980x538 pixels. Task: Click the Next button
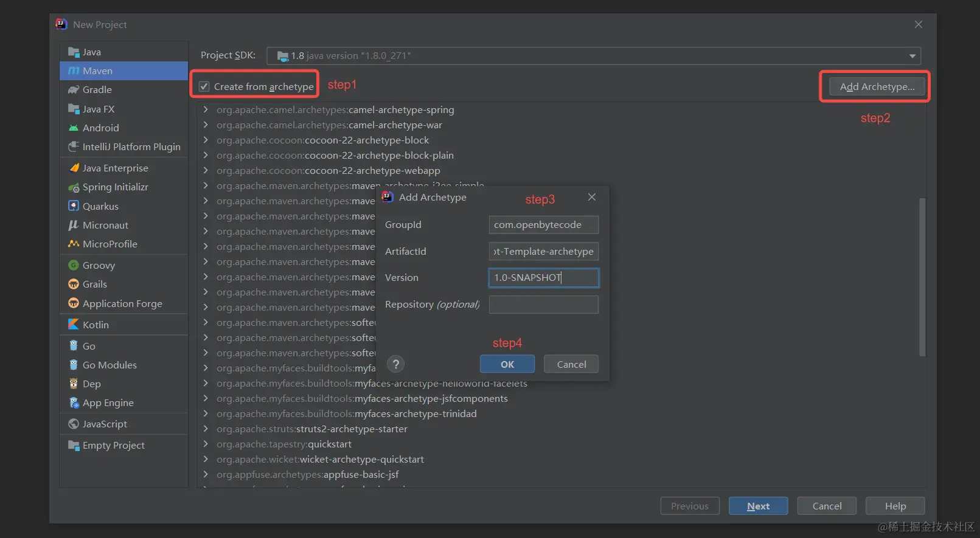(758, 506)
